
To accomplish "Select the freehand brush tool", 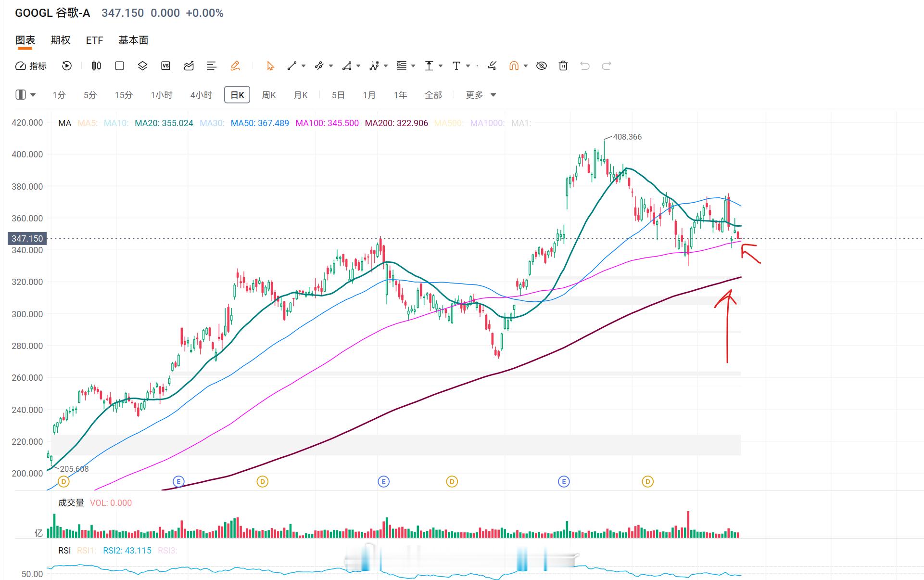I will coord(492,66).
